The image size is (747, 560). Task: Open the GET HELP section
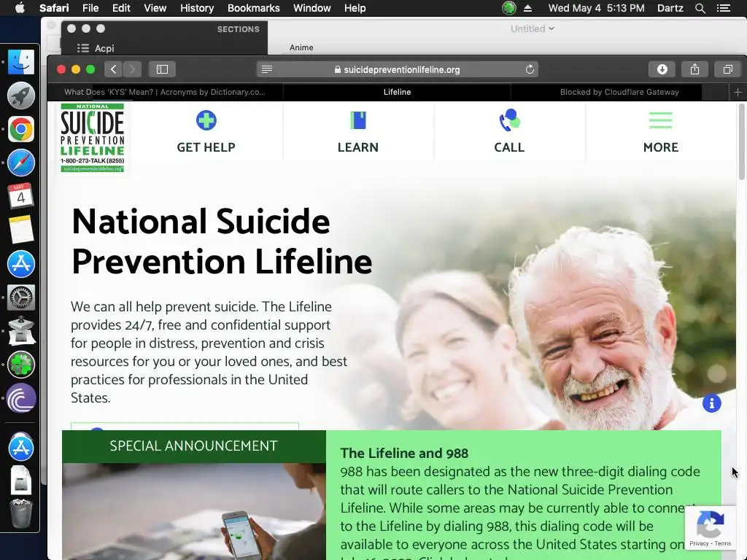[x=206, y=131]
